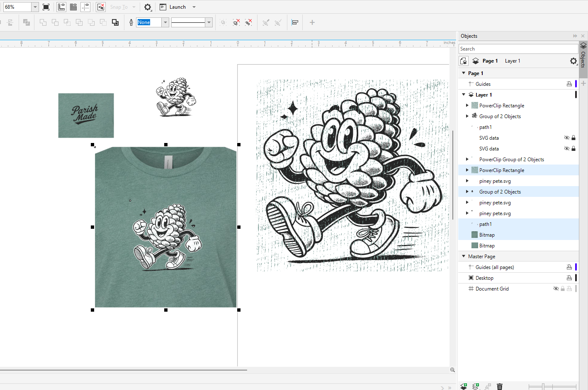This screenshot has height=390, width=588.
Task: Click the New Layer icon
Action: coord(464,386)
